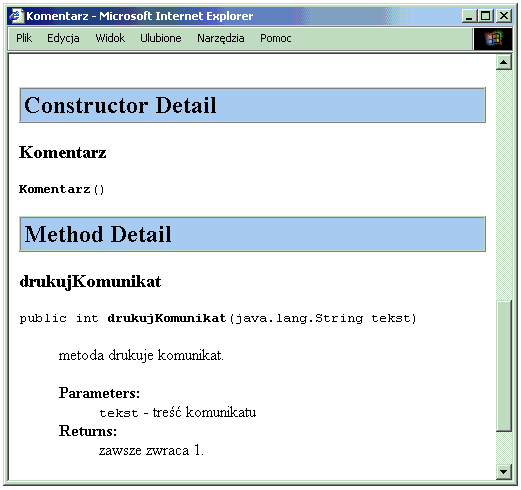Image resolution: width=521 pixels, height=490 pixels.
Task: Click the empty scrollbar track above the thumb
Action: tap(504, 185)
